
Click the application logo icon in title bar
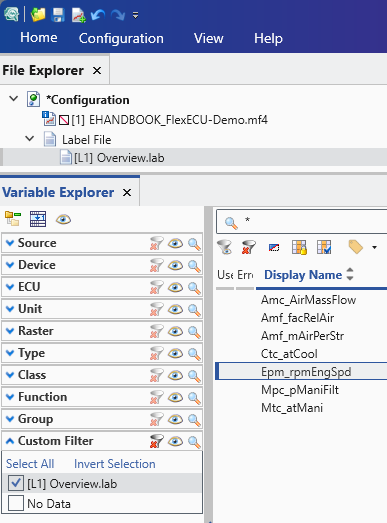coord(11,15)
